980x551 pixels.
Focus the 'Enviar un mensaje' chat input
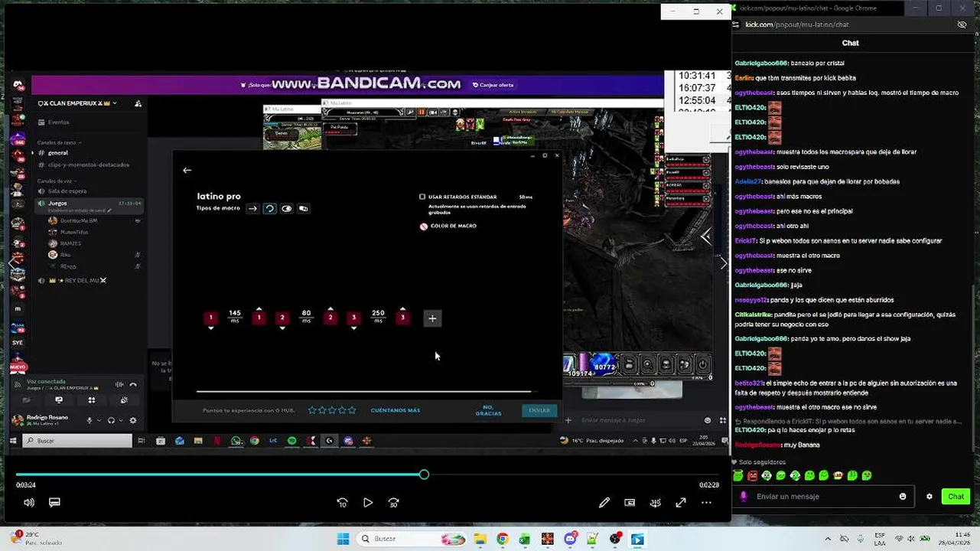point(822,497)
